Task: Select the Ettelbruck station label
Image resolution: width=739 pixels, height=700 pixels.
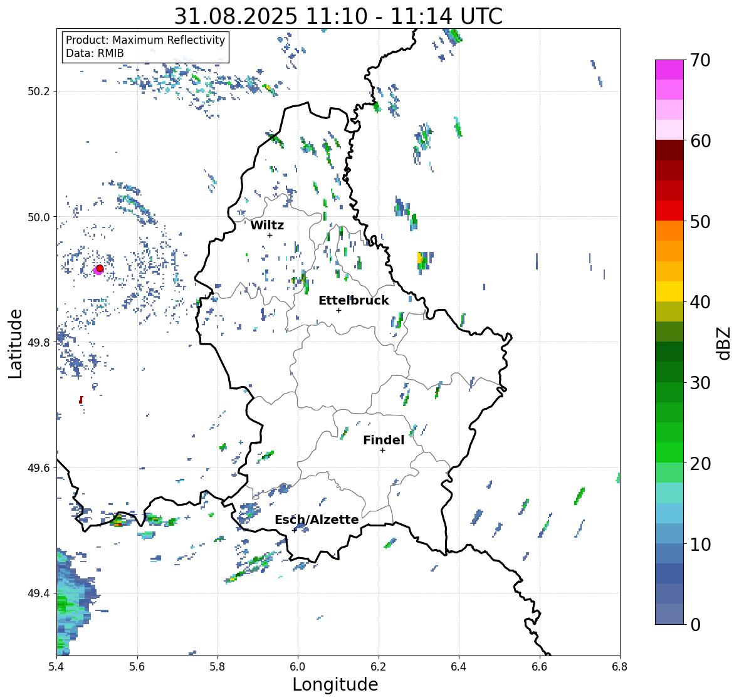Action: (x=354, y=300)
